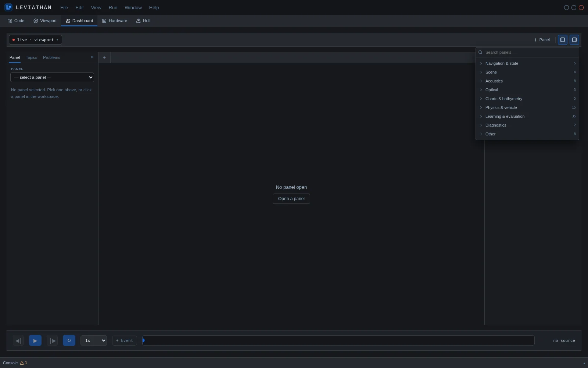Expand the Acoustics category

pyautogui.click(x=527, y=81)
